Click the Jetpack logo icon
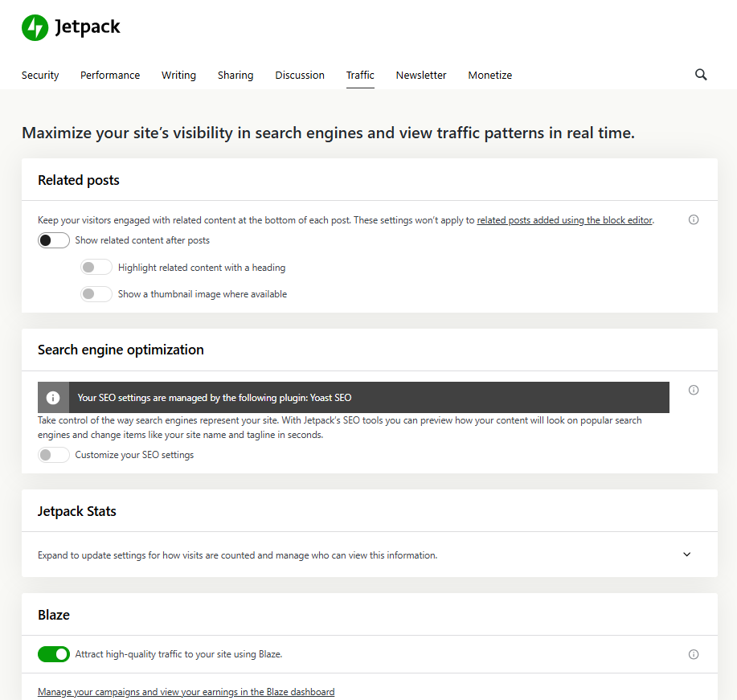Image resolution: width=737 pixels, height=700 pixels. 35,27
